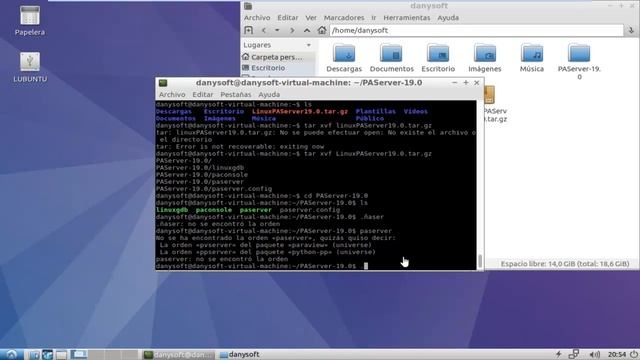Minimize the terminal window
640x360 pixels.
(x=454, y=82)
